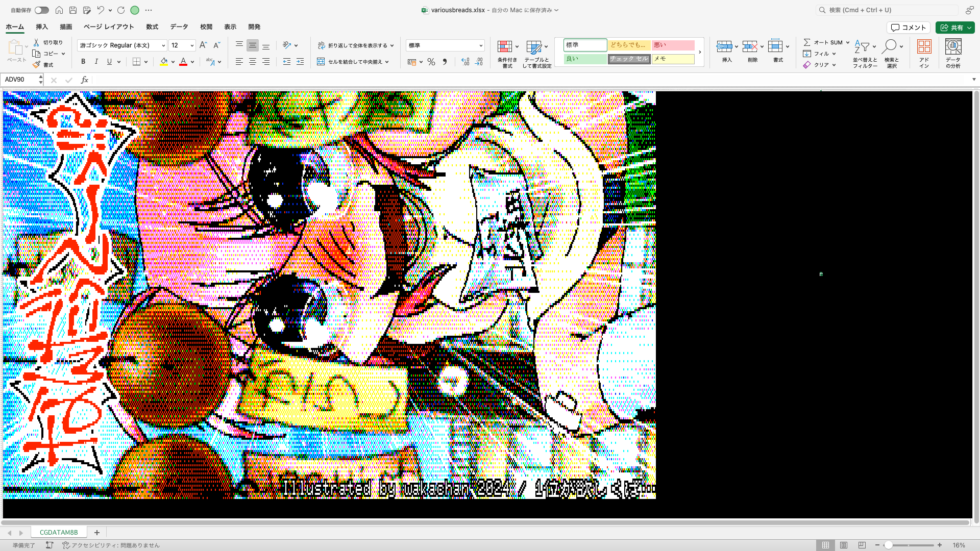The image size is (980, 551).
Task: Switch to the 描画 ribbon tab
Action: pos(66,27)
